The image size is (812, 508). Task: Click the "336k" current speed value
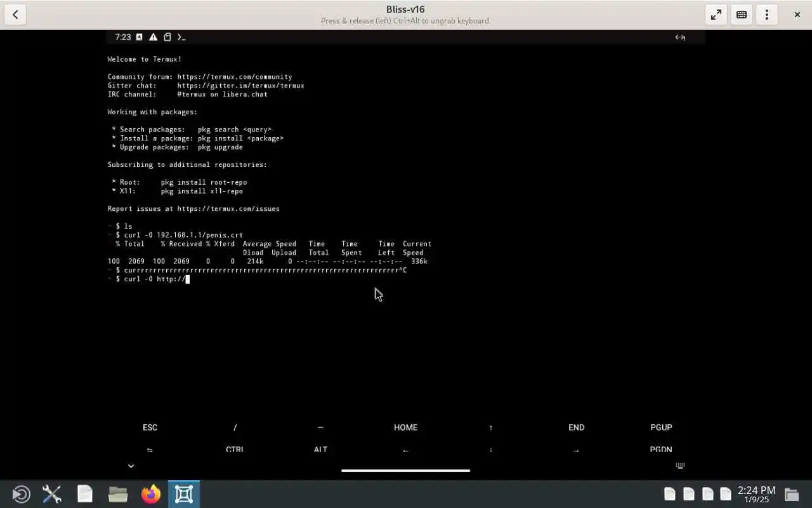click(419, 262)
